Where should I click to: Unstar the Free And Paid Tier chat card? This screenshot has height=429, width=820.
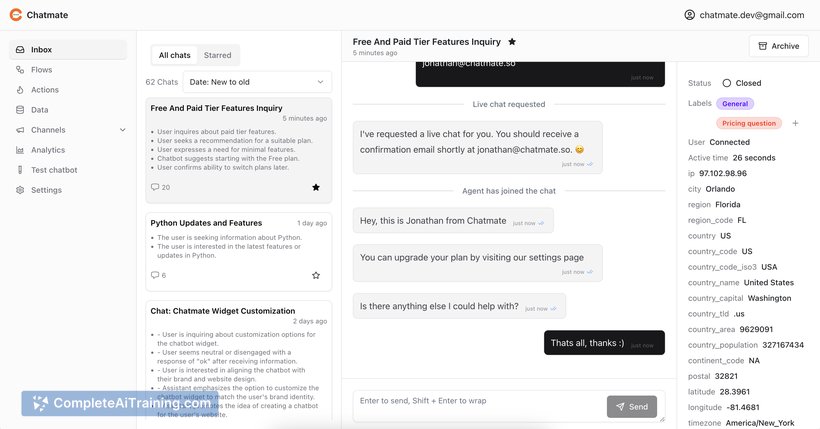click(316, 187)
